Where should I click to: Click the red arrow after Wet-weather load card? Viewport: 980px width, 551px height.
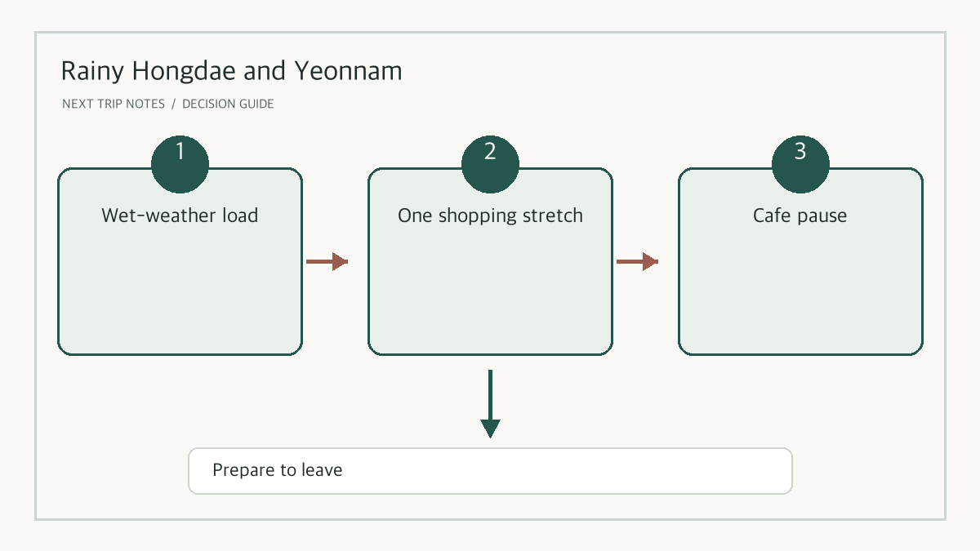[x=327, y=261]
